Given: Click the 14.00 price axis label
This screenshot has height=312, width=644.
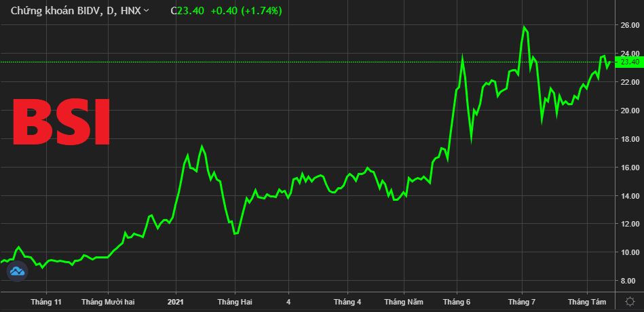Looking at the screenshot, I should click(x=629, y=196).
